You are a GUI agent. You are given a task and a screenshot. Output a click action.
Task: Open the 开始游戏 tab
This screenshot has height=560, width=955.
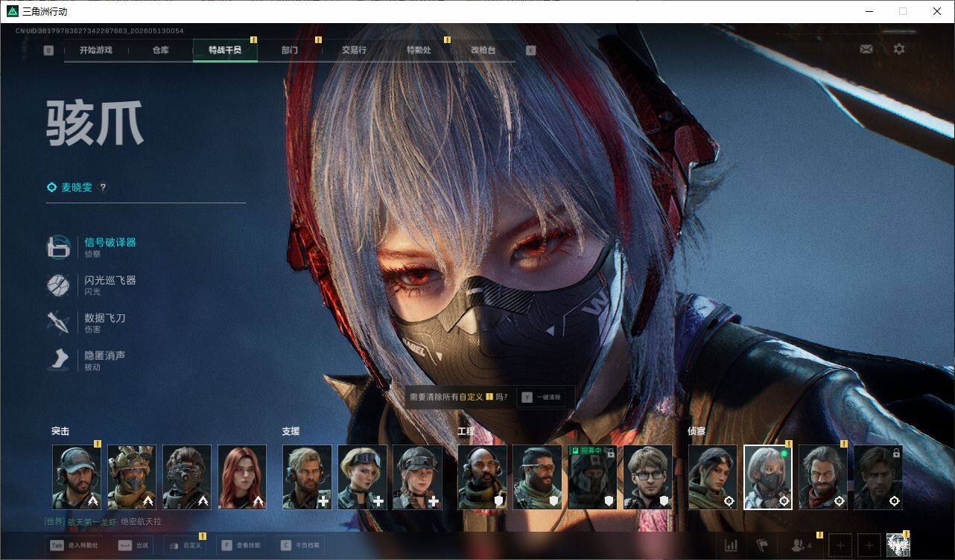coord(96,50)
